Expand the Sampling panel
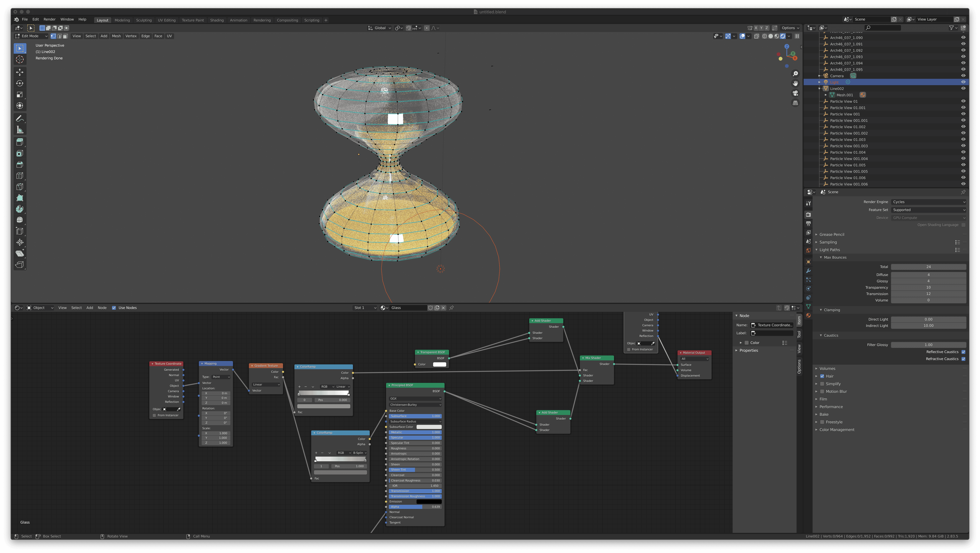This screenshot has width=980, height=553. tap(828, 242)
